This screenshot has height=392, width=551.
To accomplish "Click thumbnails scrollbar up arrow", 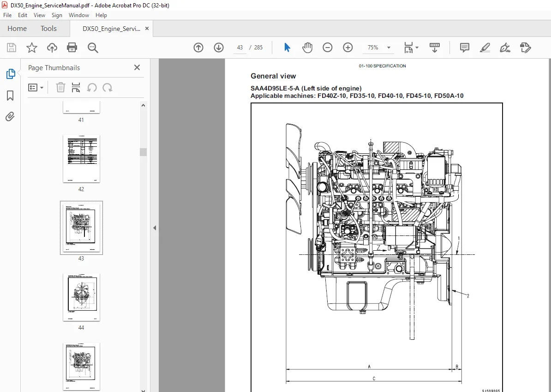I will pos(143,105).
